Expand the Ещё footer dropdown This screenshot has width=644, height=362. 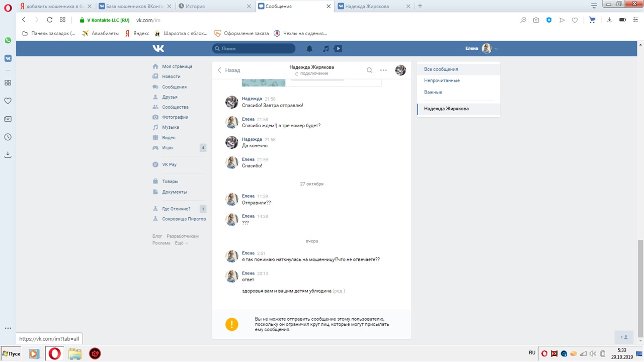(181, 243)
